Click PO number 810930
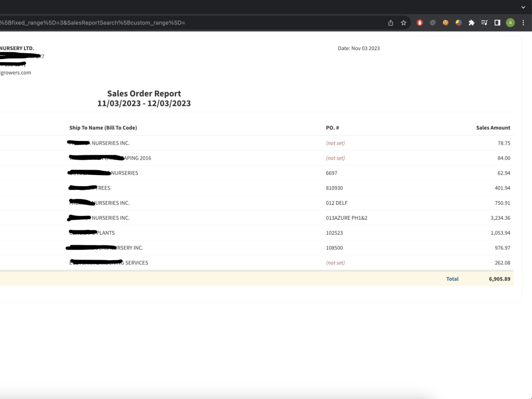This screenshot has width=532, height=399. [x=334, y=188]
